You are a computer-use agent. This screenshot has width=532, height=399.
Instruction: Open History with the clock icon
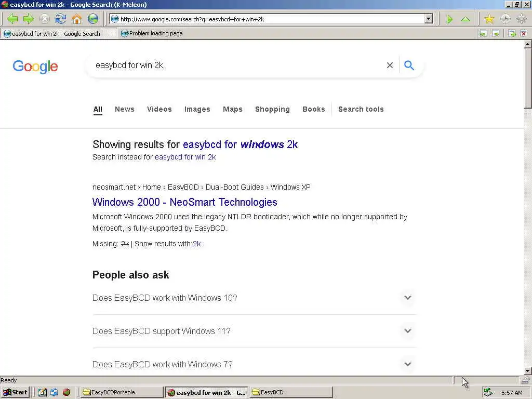[505, 19]
